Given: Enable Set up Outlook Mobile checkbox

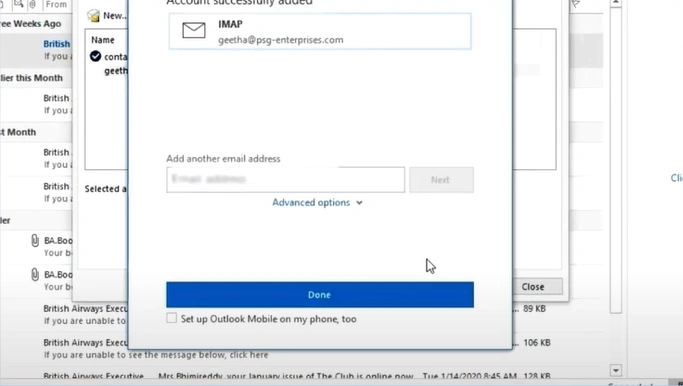Looking at the screenshot, I should pyautogui.click(x=172, y=318).
